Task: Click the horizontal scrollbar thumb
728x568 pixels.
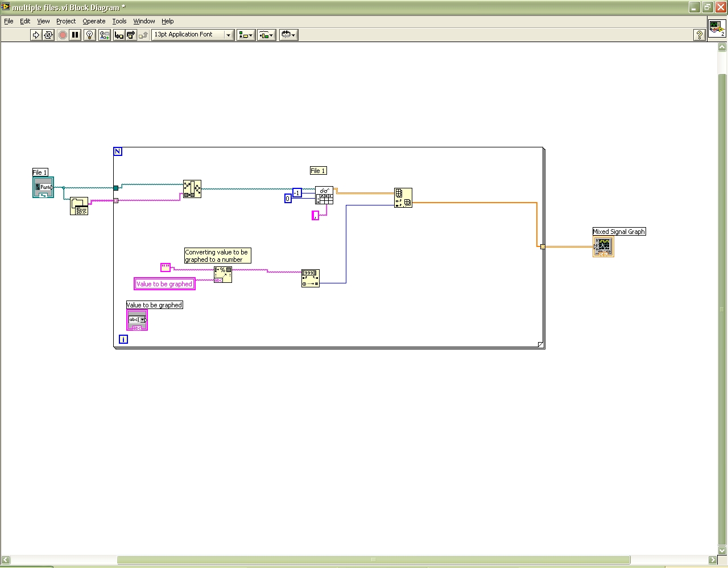Action: coord(374,560)
